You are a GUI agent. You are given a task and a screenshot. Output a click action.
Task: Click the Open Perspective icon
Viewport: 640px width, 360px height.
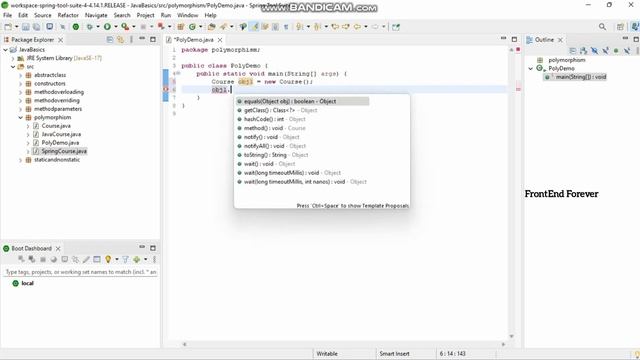tap(620, 27)
